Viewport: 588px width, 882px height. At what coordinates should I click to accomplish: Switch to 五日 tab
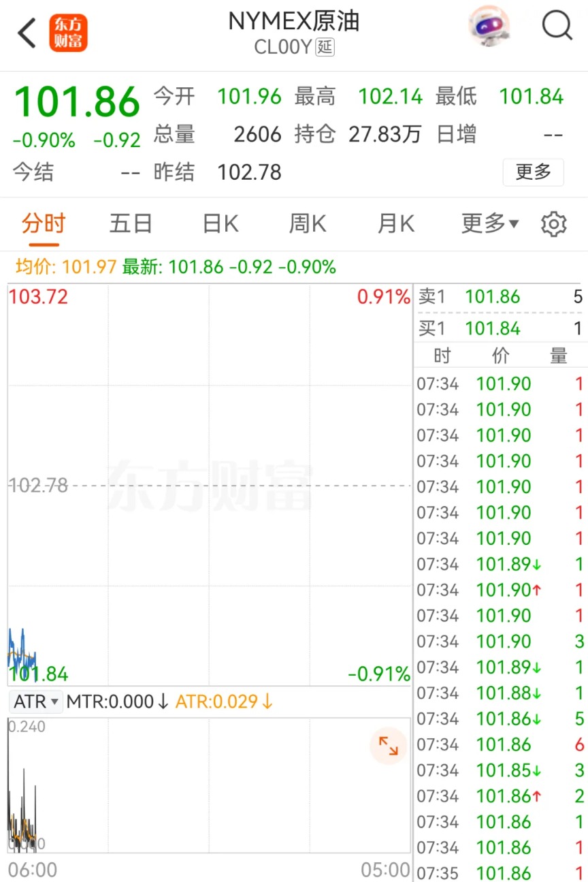(x=131, y=223)
